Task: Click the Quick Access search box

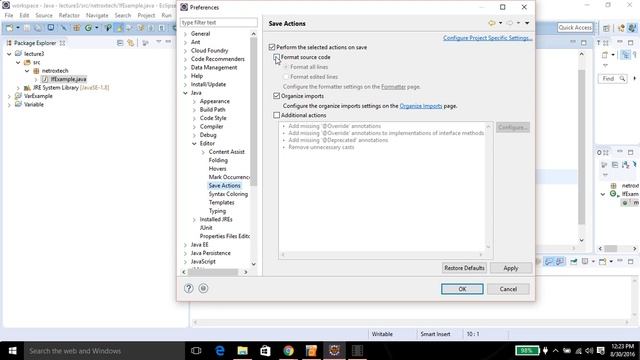Action: [575, 27]
